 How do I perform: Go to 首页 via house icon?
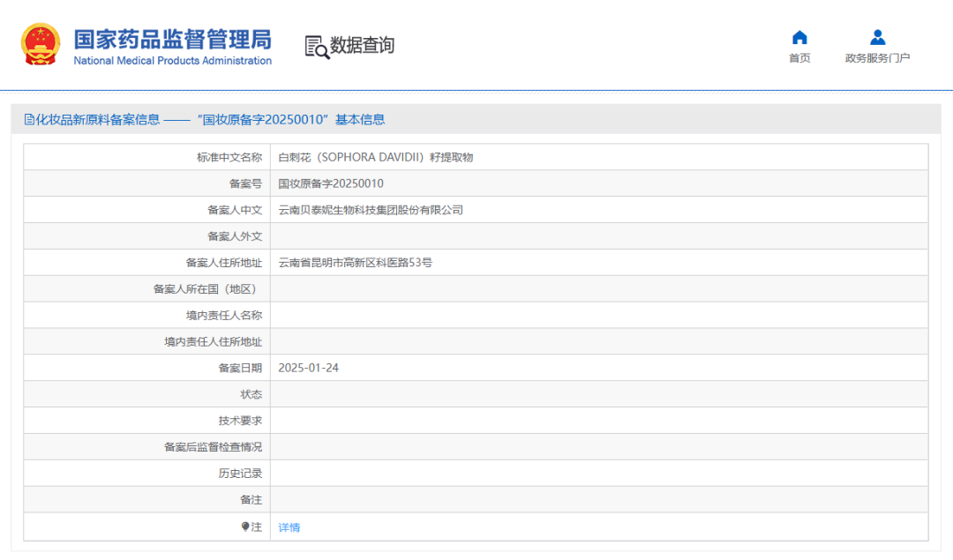[799, 38]
